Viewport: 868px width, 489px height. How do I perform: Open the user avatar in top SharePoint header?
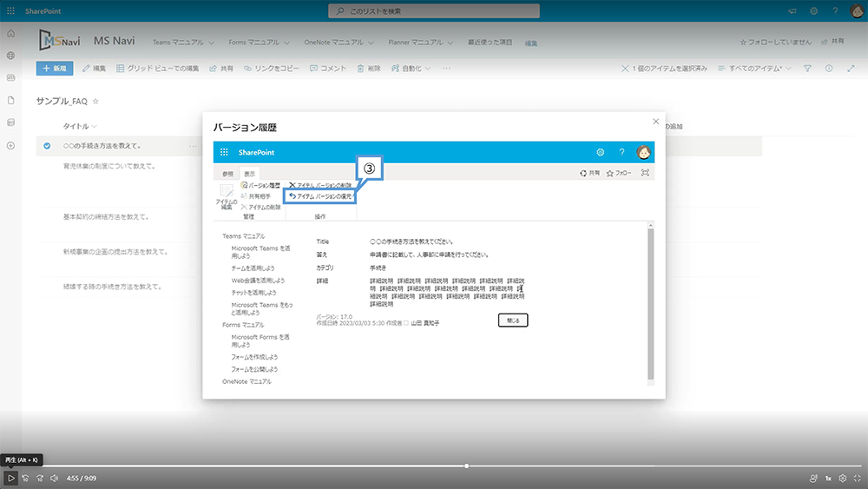tap(857, 11)
